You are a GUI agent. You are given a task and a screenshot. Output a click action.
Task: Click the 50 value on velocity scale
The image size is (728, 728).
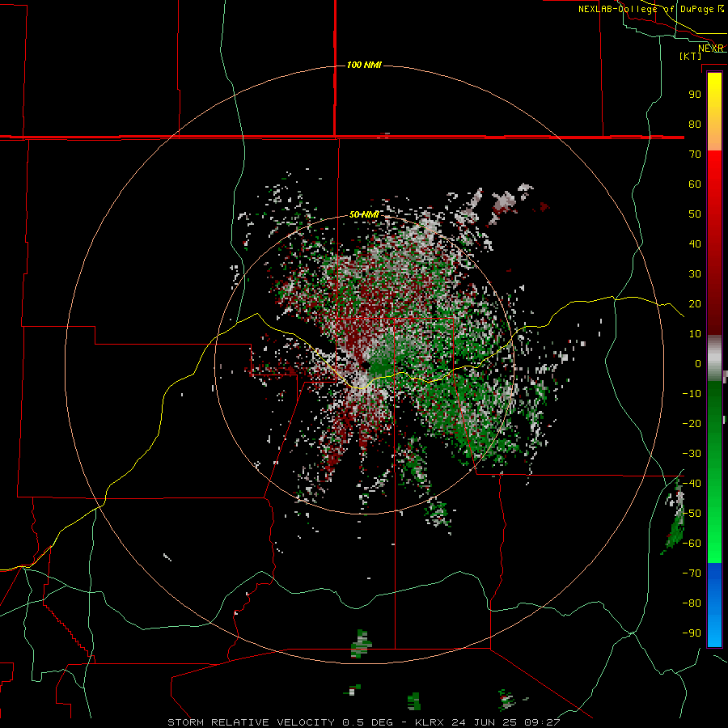695,214
